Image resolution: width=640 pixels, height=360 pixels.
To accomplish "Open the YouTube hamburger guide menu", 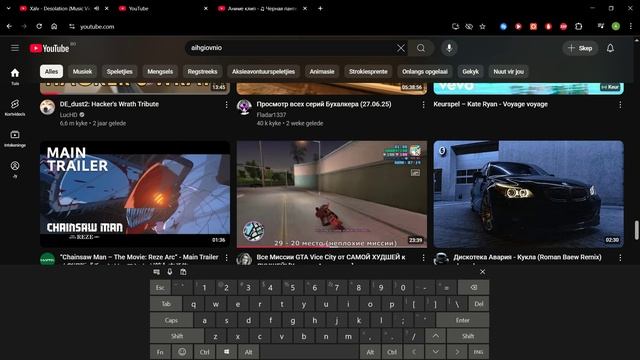I will (x=15, y=48).
